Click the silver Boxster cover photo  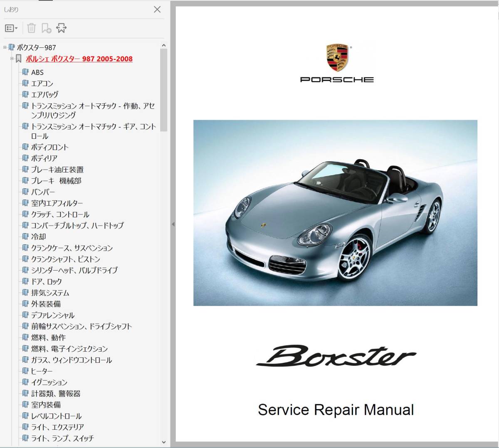[335, 213]
